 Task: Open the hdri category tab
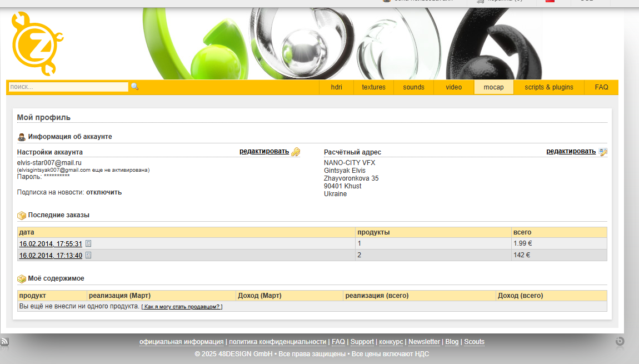[x=336, y=87]
